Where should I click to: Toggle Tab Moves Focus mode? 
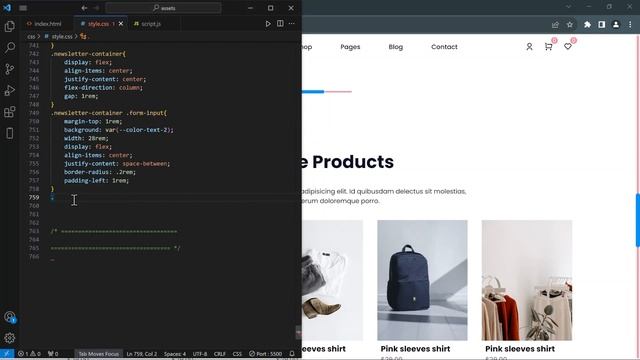98,353
